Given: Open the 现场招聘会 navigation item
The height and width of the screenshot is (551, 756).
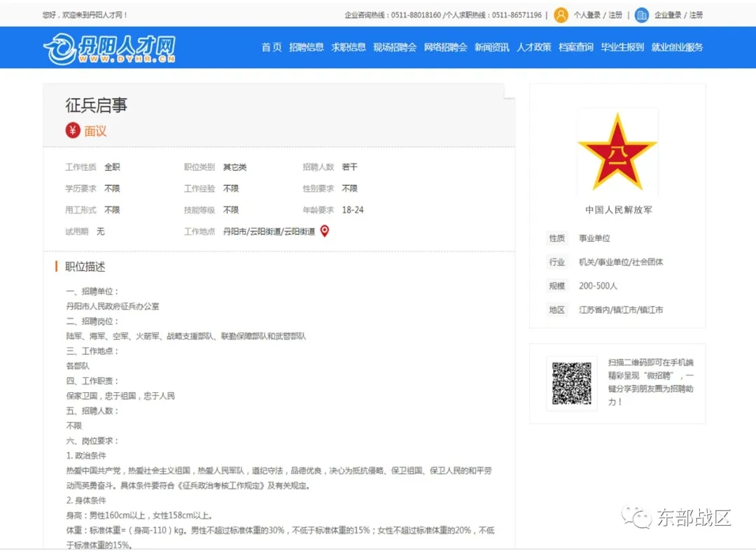Looking at the screenshot, I should 395,48.
